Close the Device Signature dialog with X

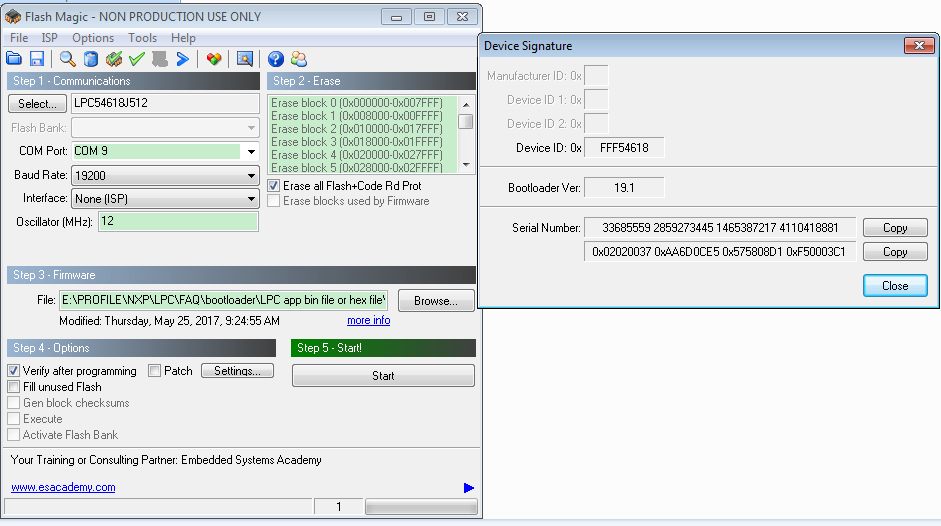(x=919, y=46)
